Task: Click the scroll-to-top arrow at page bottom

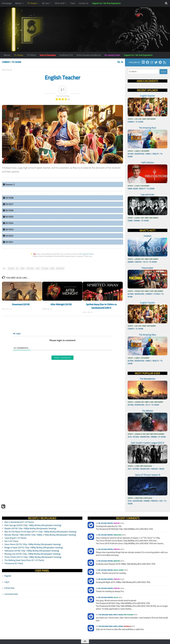Action: point(85,641)
